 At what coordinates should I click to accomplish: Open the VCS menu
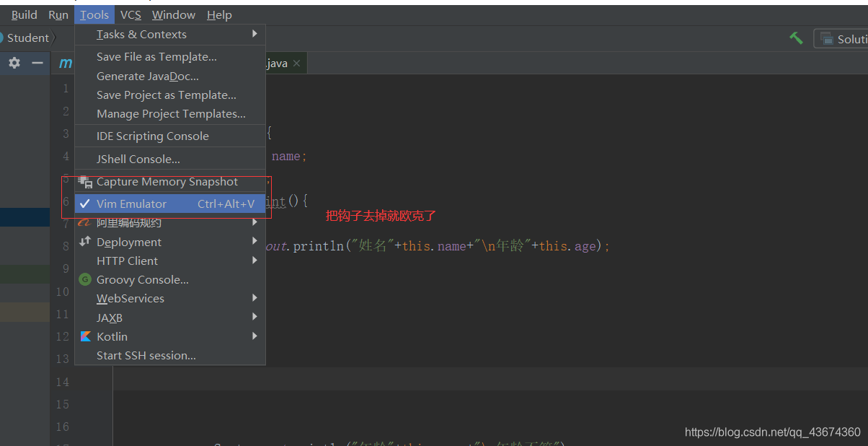tap(130, 15)
